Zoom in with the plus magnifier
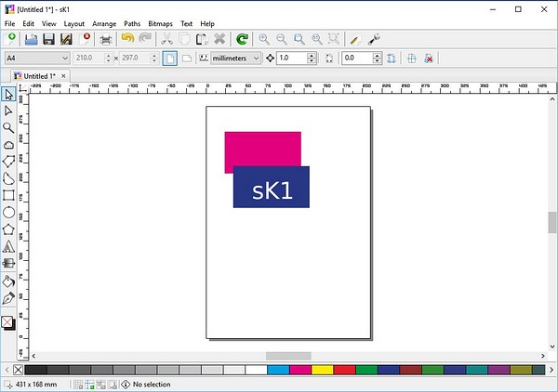Screen dimensions: 558x392 pos(264,39)
